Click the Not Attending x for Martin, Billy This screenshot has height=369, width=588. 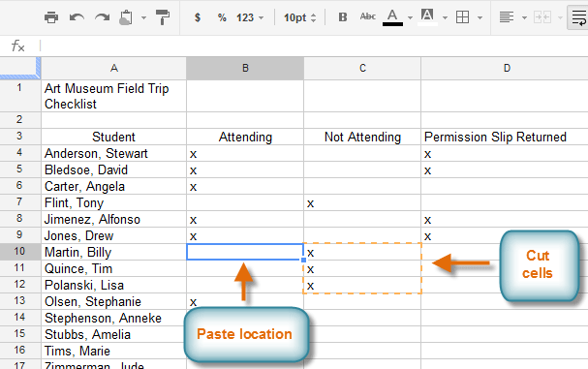(x=311, y=253)
